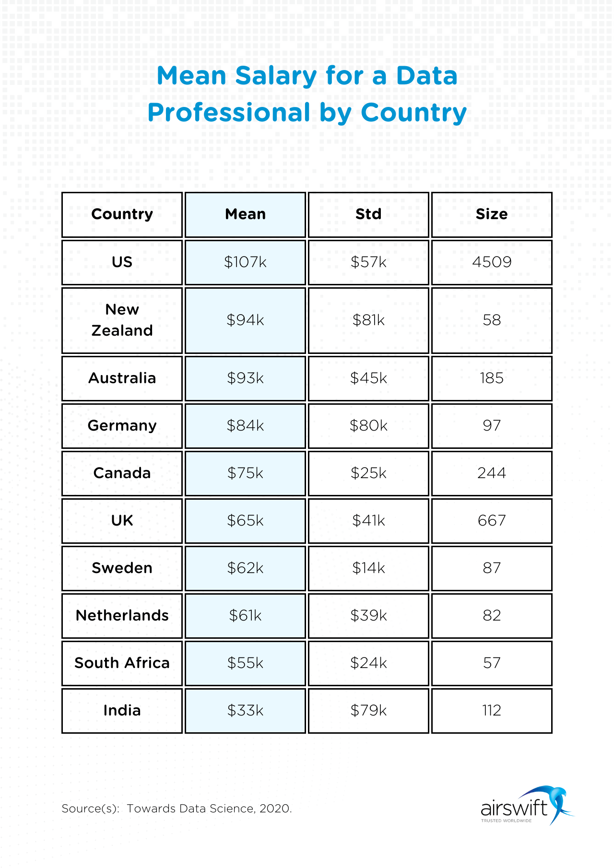This screenshot has width=614, height=868.
Task: Select the Australia country cell
Action: (122, 378)
